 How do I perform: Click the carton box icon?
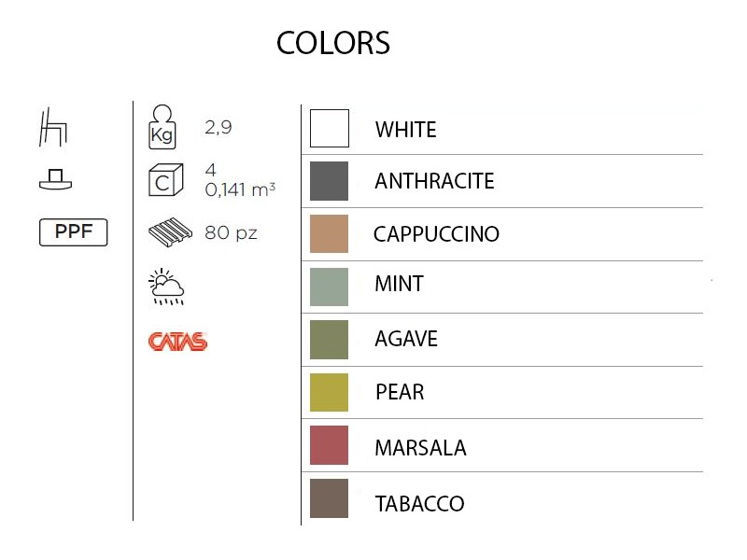[x=162, y=181]
